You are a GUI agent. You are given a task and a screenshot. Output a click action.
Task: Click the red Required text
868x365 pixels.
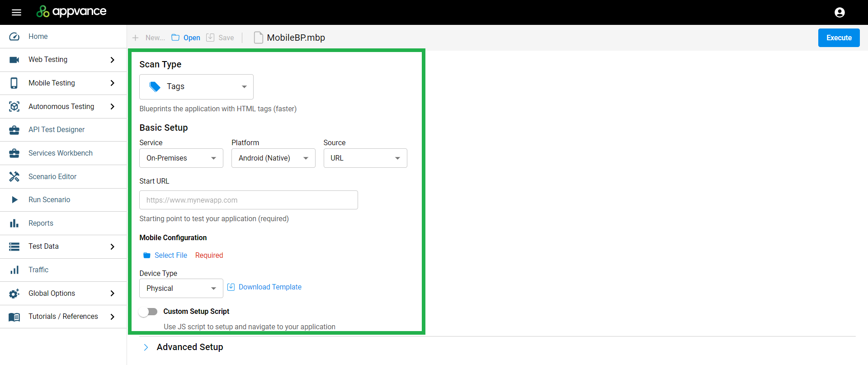(x=209, y=256)
